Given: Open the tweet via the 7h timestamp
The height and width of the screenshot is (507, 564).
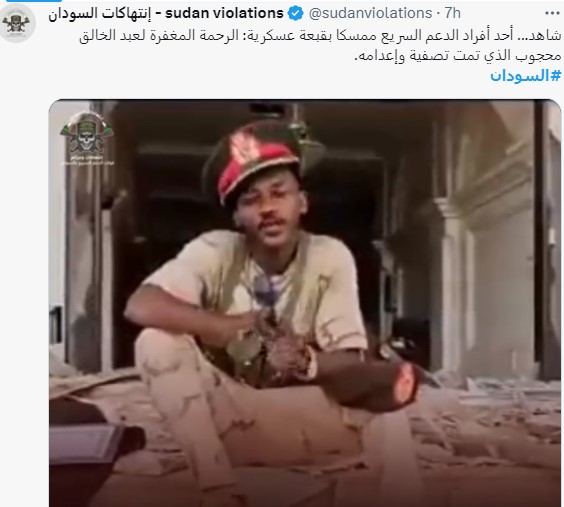Looking at the screenshot, I should point(452,14).
